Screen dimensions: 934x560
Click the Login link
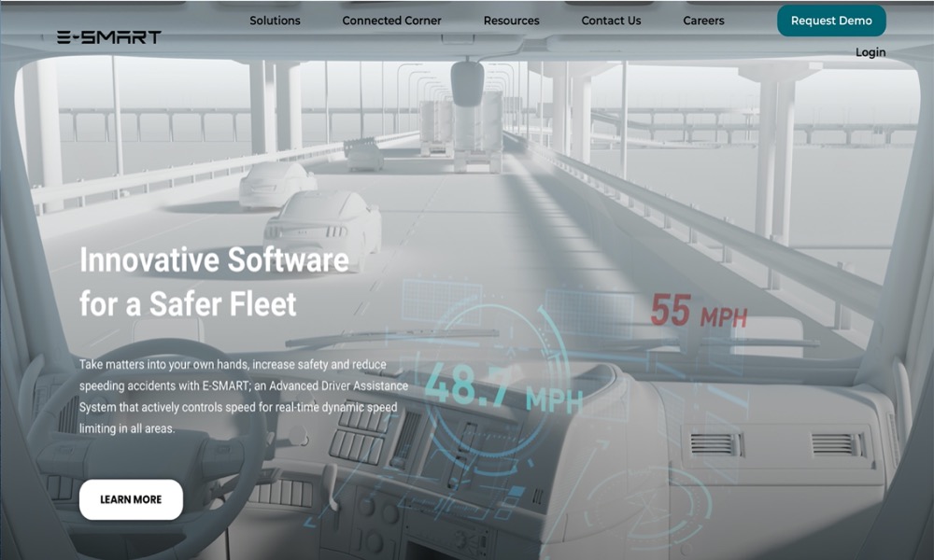point(870,52)
